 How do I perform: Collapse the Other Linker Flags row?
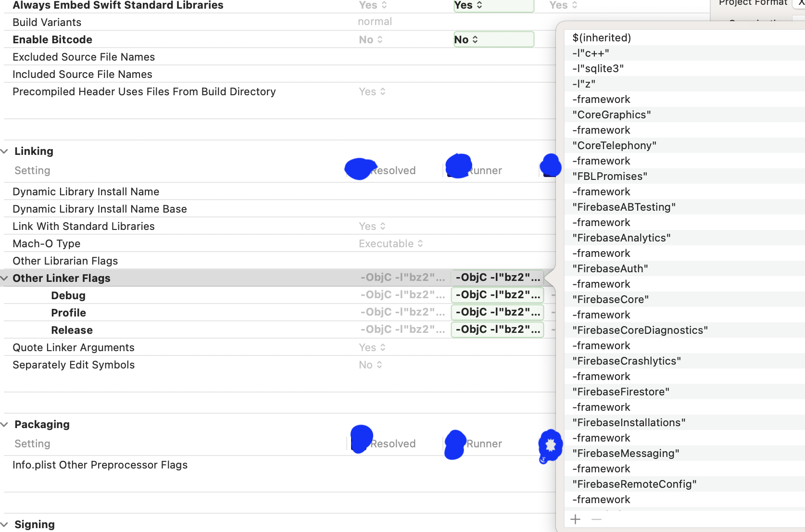[x=4, y=278]
